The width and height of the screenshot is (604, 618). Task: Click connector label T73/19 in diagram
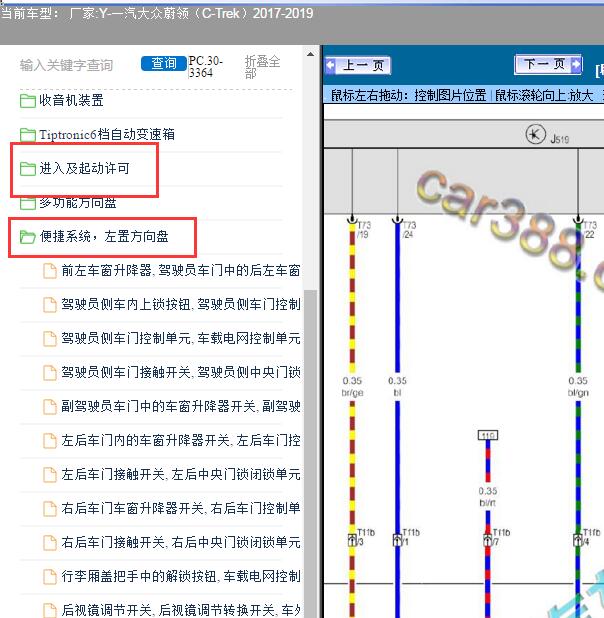(x=364, y=229)
